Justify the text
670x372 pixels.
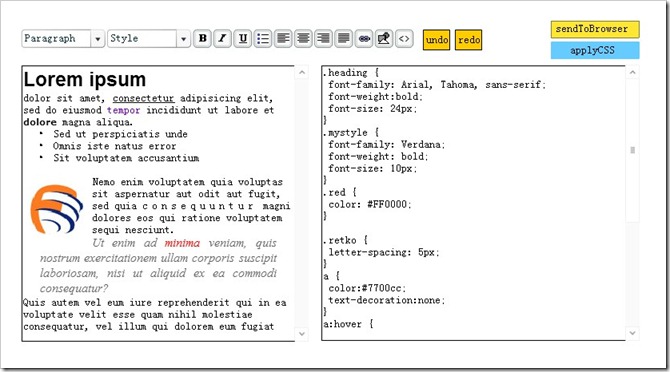point(344,39)
